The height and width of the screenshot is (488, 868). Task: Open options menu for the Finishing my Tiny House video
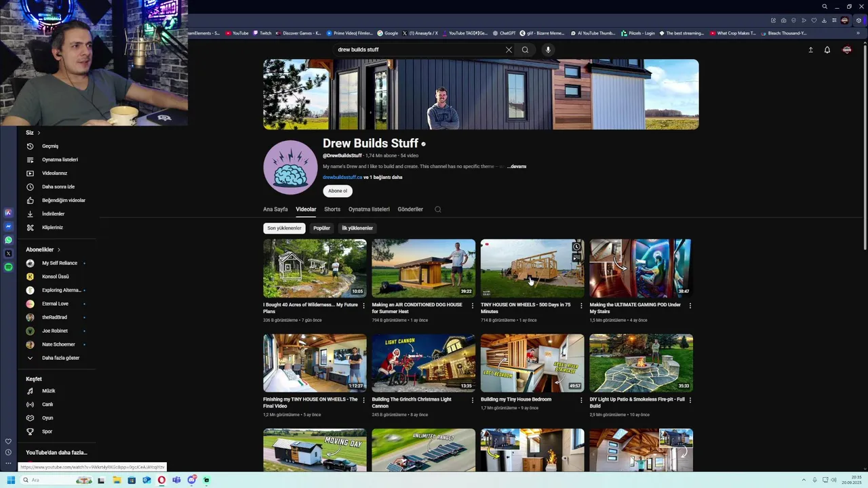(364, 400)
